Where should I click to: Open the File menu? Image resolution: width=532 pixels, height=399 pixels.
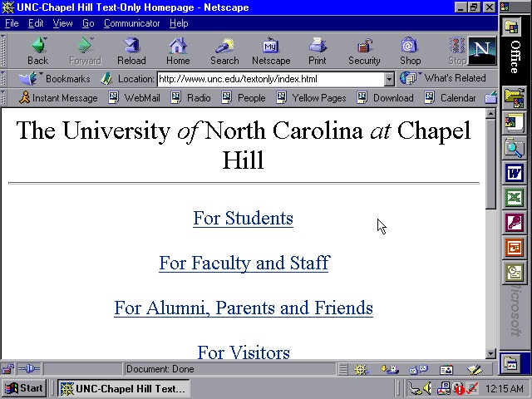[x=12, y=23]
